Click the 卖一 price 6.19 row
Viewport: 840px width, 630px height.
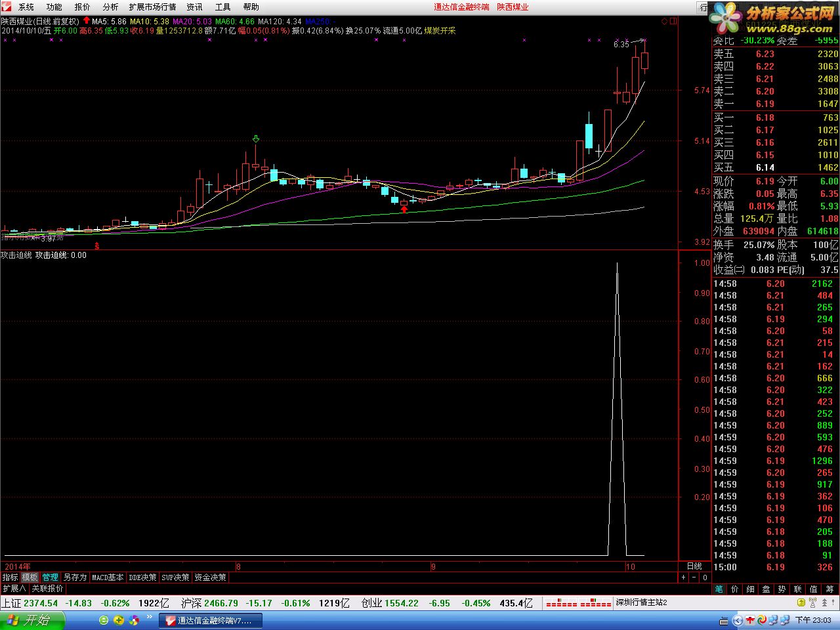(776, 104)
